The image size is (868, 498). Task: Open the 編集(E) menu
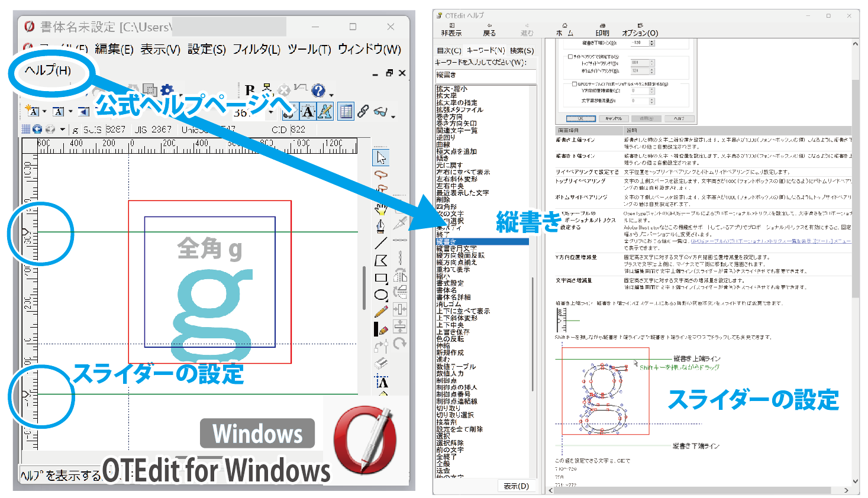tap(114, 50)
